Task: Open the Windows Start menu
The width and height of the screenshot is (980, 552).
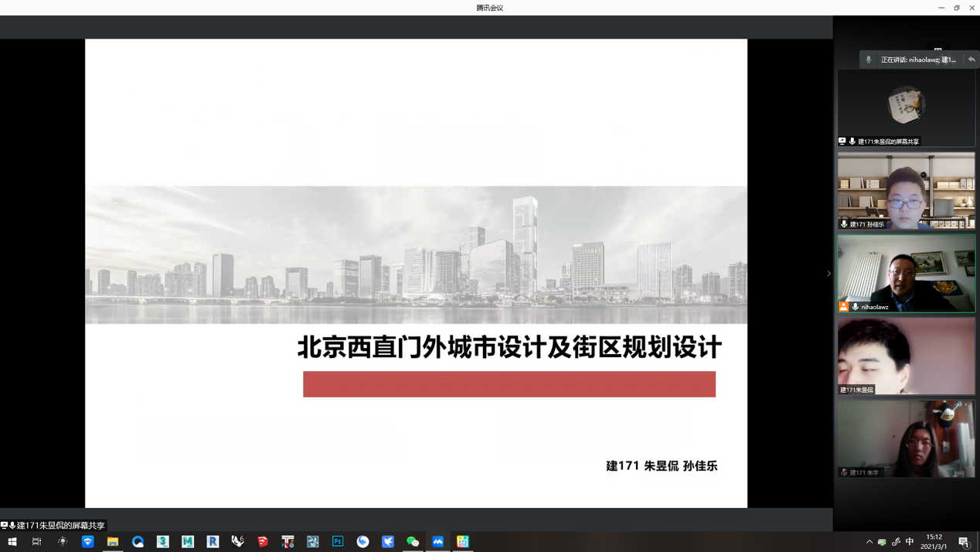Action: pos(12,541)
